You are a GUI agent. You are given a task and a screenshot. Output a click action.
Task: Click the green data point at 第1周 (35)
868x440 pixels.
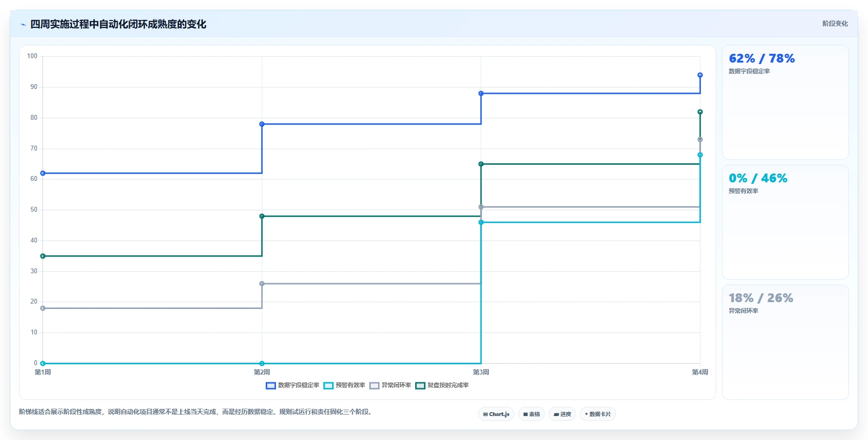tap(43, 256)
